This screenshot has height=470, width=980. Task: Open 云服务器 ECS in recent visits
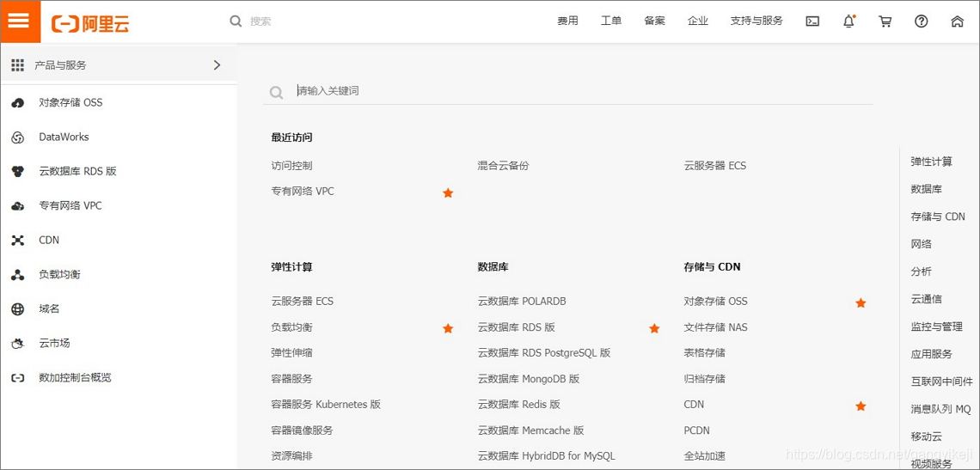click(715, 166)
